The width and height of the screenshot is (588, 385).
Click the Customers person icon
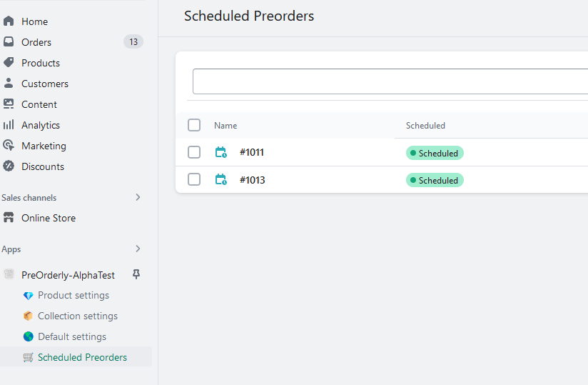point(9,84)
